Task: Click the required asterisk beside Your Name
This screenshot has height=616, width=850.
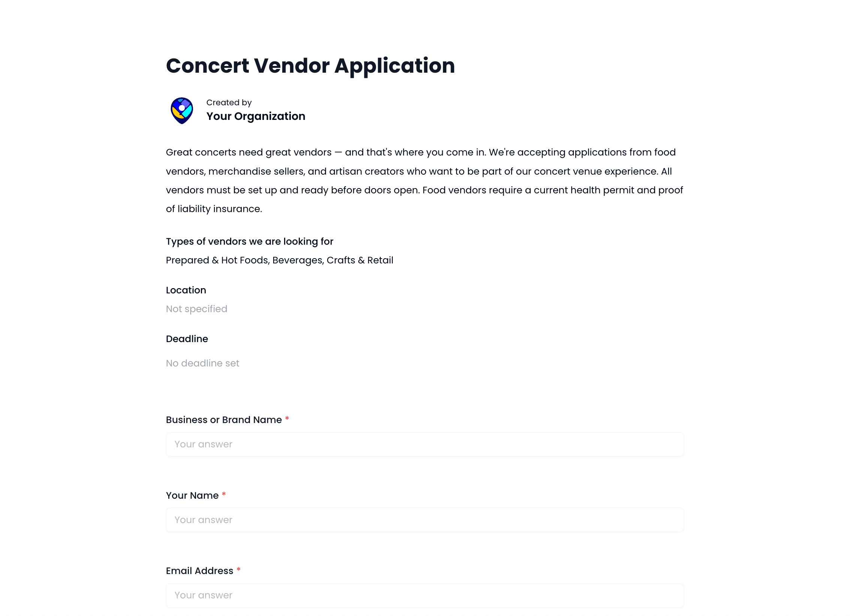Action: (x=224, y=494)
